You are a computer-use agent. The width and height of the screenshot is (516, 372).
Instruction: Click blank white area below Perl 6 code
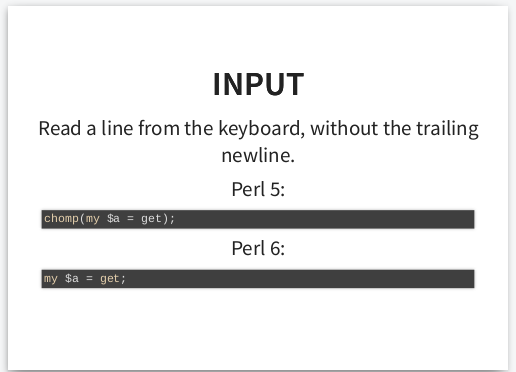pos(258,328)
